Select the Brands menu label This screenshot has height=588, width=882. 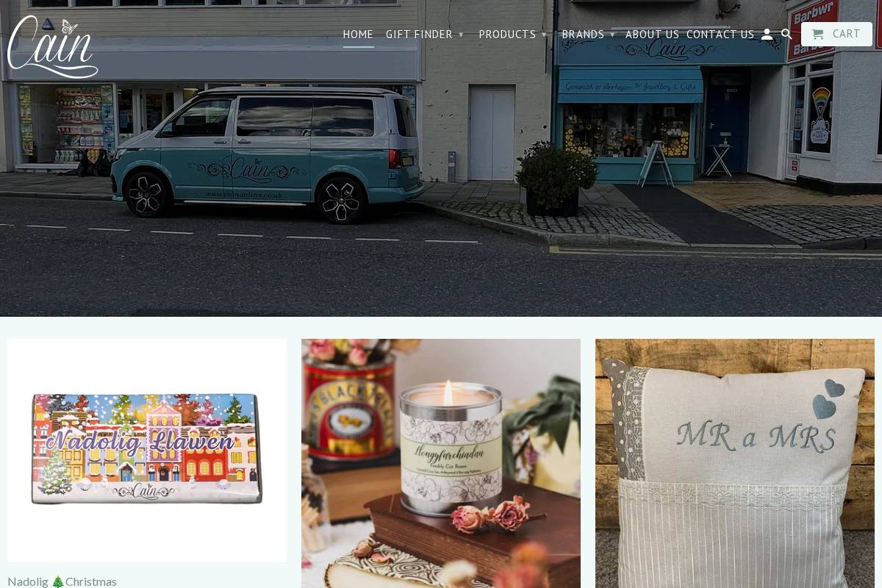pos(583,35)
